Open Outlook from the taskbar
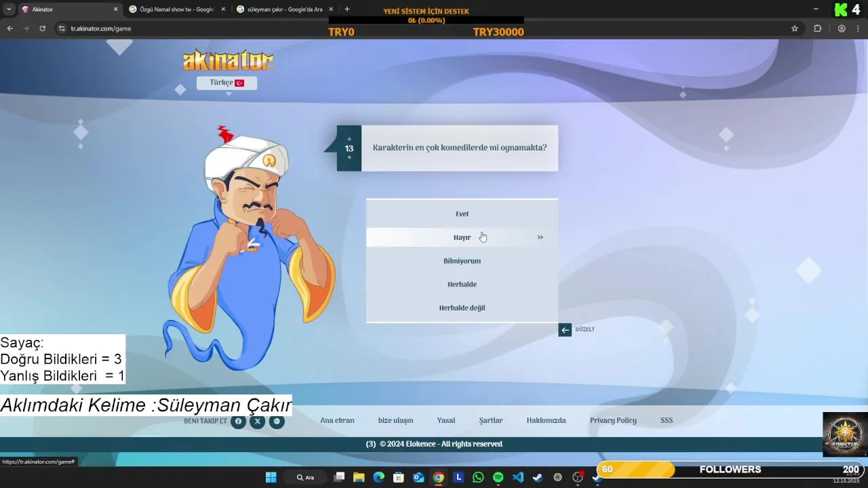 [418, 477]
